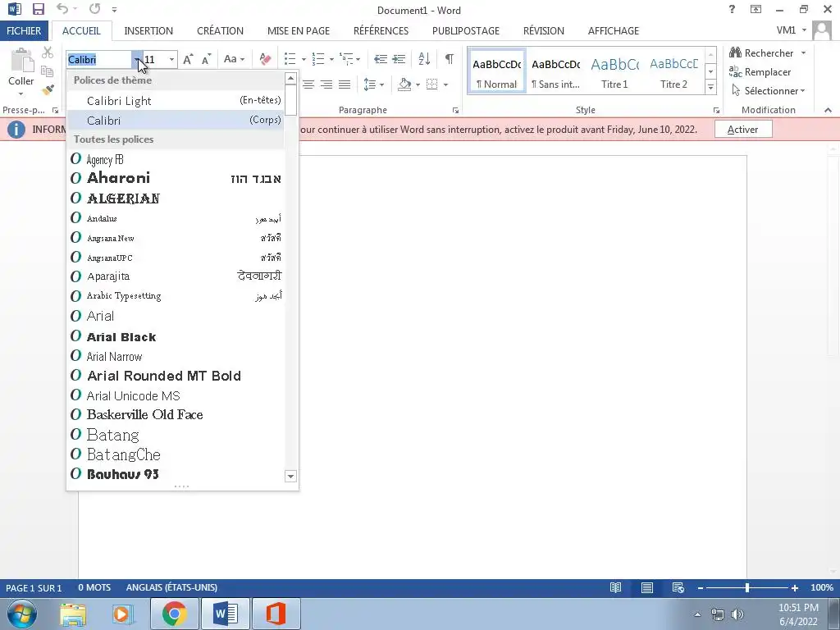Switch to read mode view

coord(616,587)
